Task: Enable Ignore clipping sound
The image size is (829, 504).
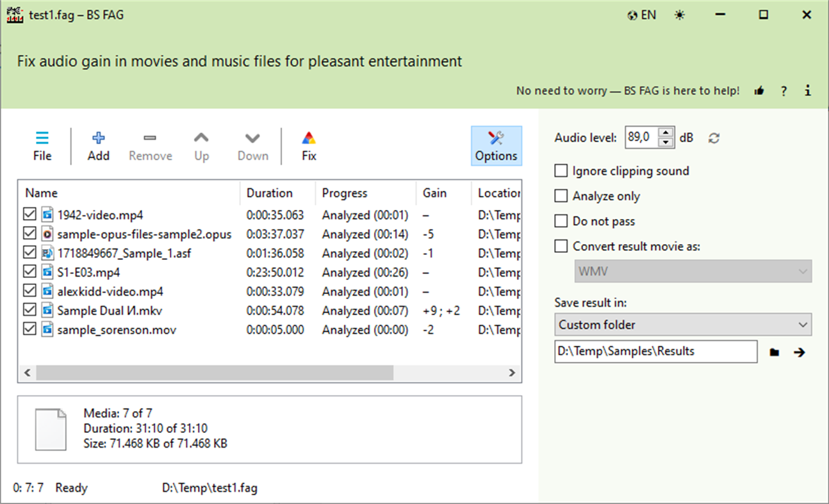Action: pos(561,170)
